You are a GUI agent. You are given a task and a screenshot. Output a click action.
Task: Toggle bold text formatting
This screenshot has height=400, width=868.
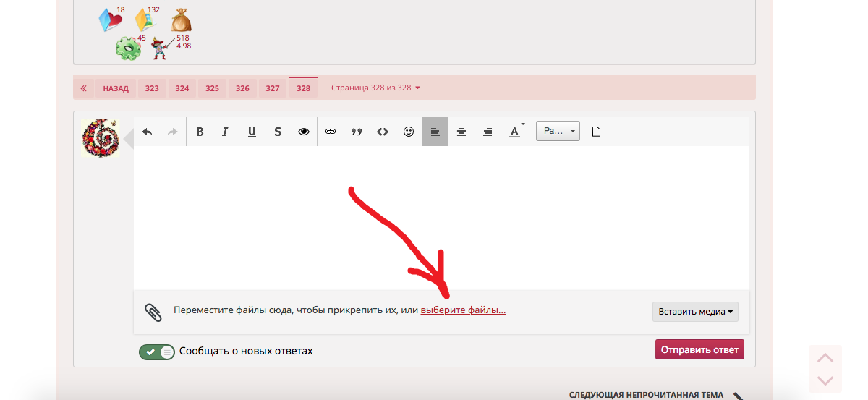pyautogui.click(x=200, y=132)
